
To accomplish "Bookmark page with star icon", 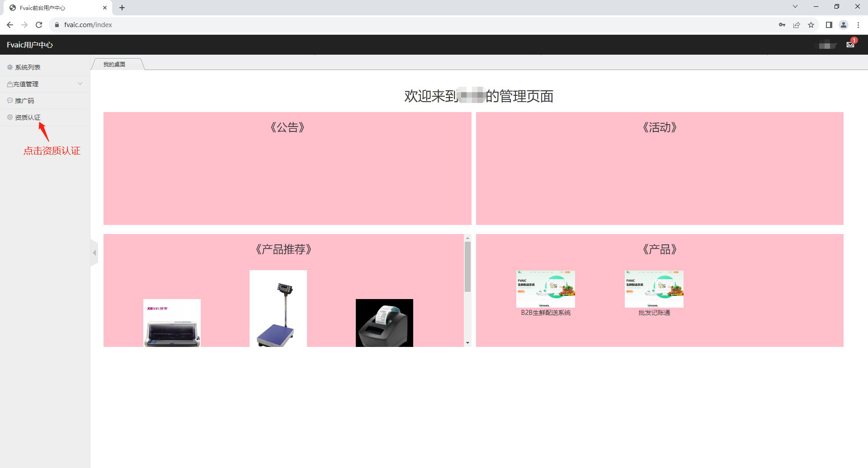I will coord(811,25).
